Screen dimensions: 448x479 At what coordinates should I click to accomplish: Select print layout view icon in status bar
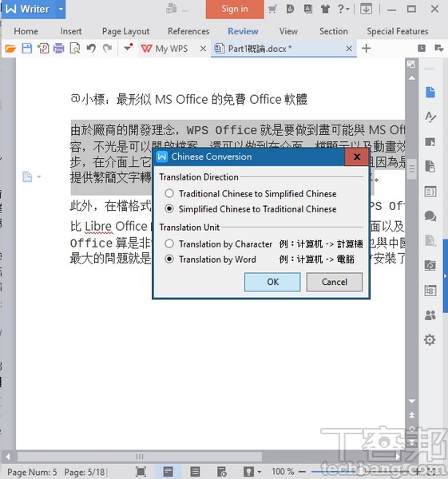pos(168,471)
